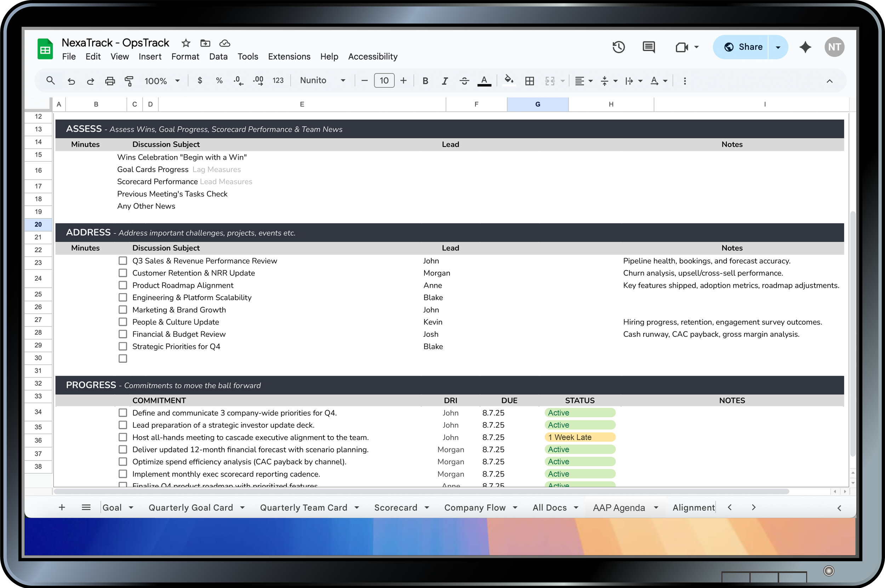Screen dimensions: 885x588
Task: Switch to the Scorecard sheet tab
Action: pos(395,507)
